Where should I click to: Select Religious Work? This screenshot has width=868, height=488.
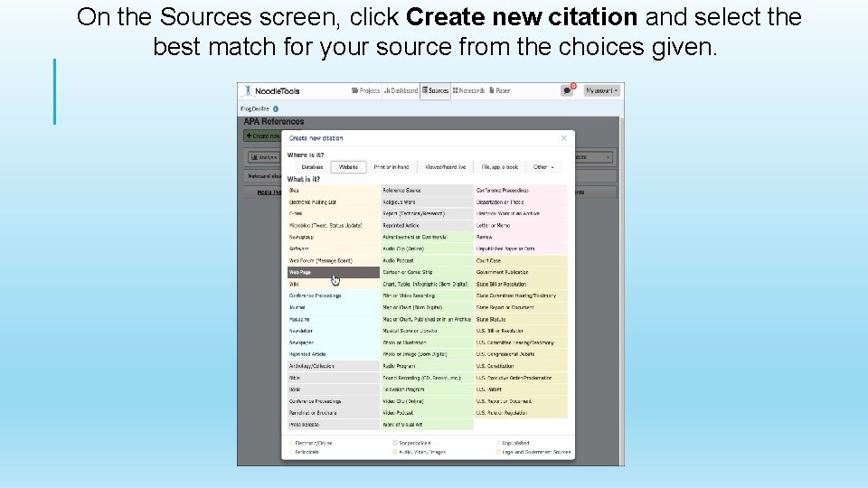(427, 202)
